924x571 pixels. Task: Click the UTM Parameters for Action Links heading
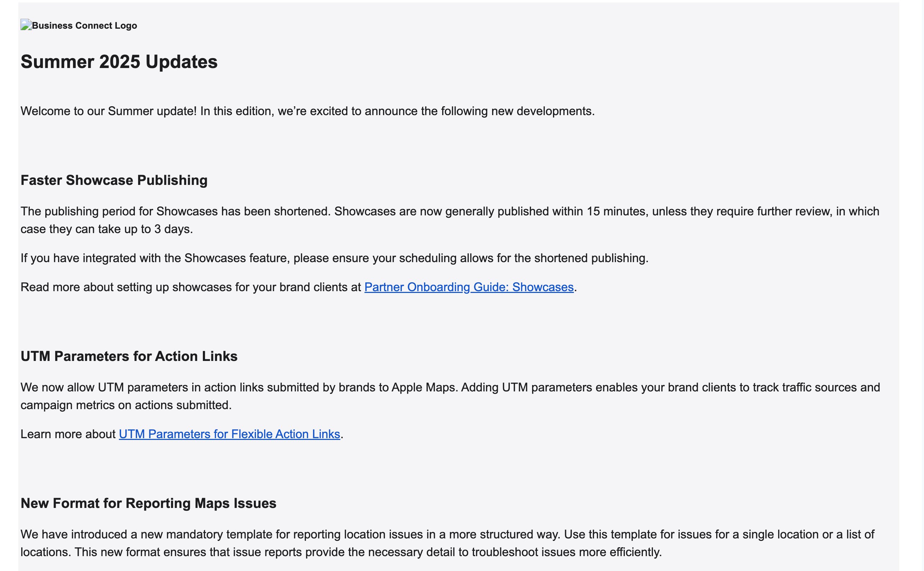[x=129, y=356]
